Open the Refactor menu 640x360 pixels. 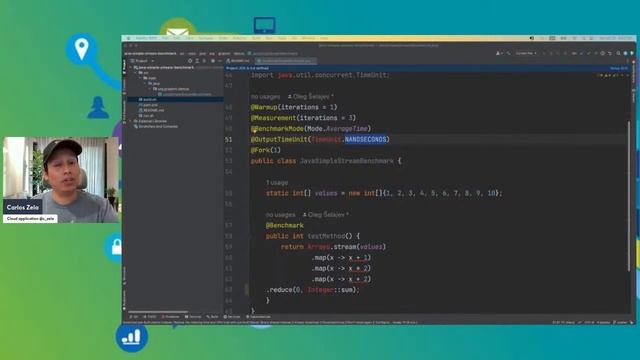coord(239,38)
